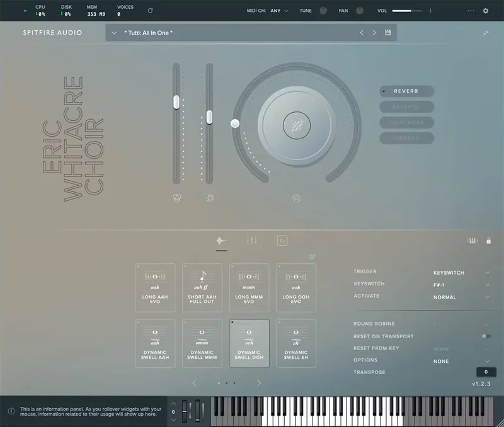Click the Spitfire logo in knob center
Image resolution: width=504 pixels, height=427 pixels.
[297, 125]
